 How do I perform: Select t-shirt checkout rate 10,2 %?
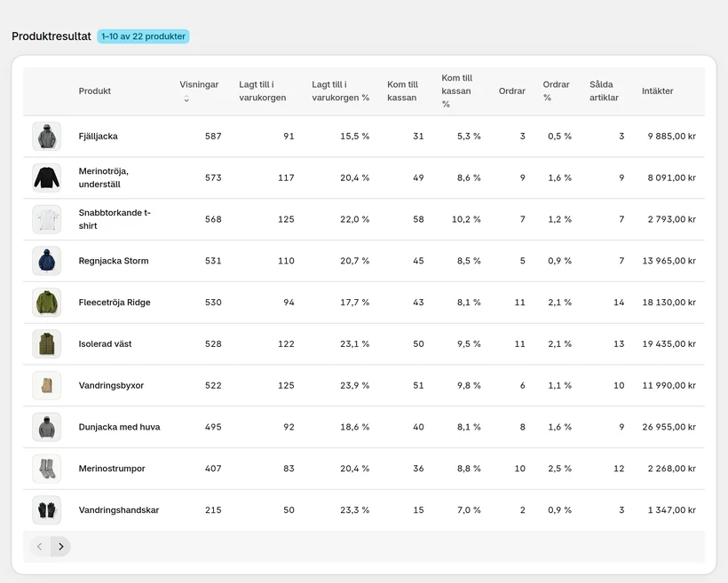[466, 219]
